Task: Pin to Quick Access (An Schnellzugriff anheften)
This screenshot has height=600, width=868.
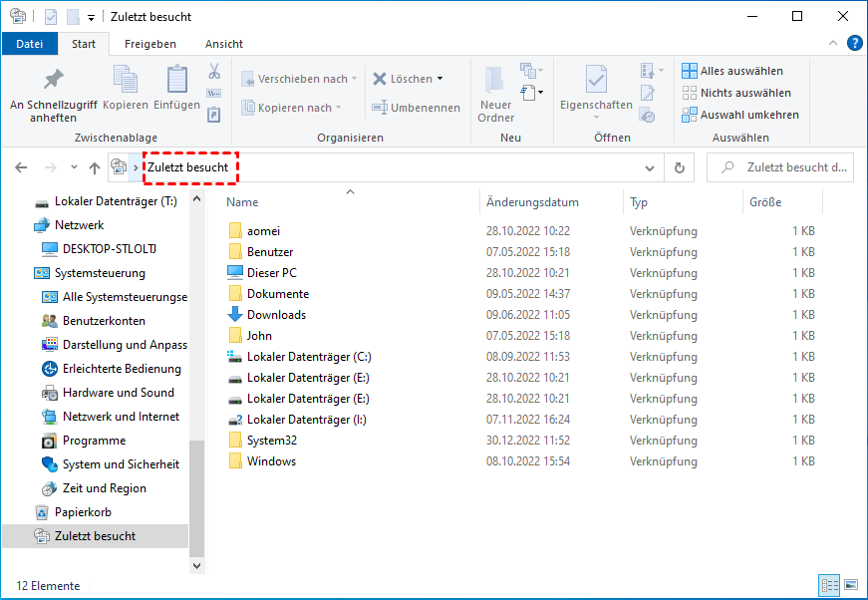Action: (x=53, y=94)
